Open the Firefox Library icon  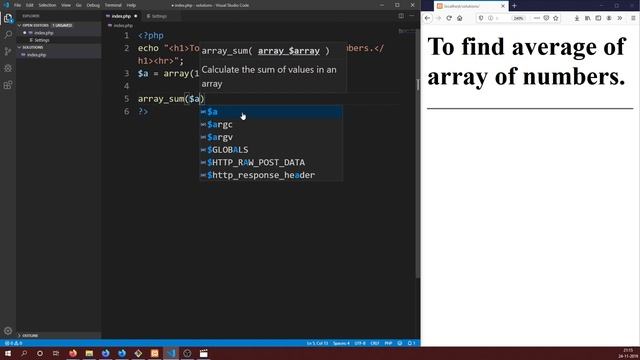[x=587, y=18]
